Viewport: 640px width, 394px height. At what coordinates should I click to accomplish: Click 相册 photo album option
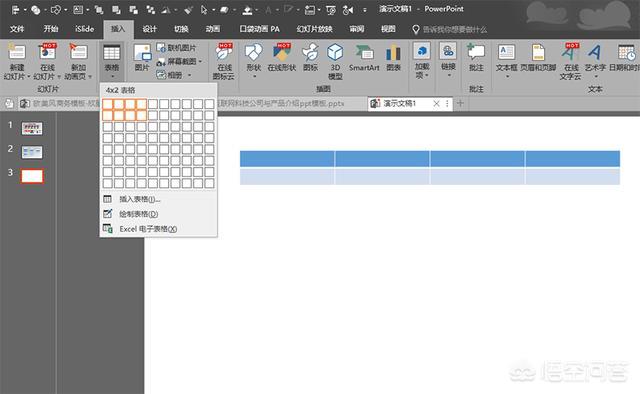[170, 75]
